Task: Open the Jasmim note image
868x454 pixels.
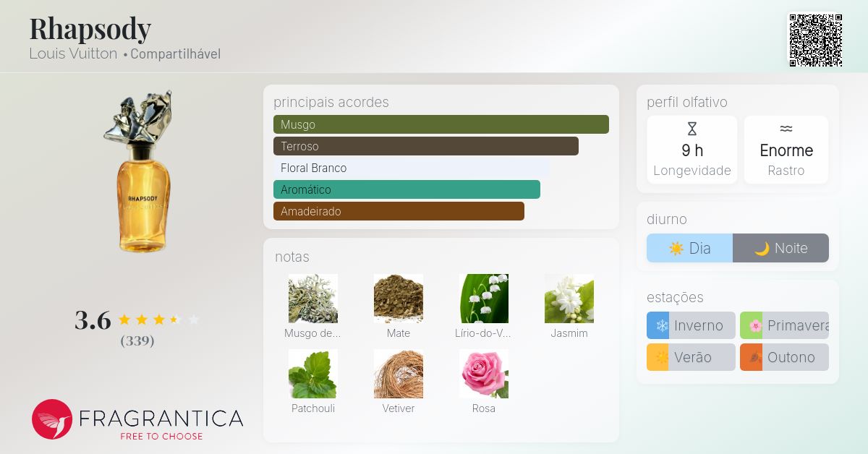Action: [x=569, y=298]
